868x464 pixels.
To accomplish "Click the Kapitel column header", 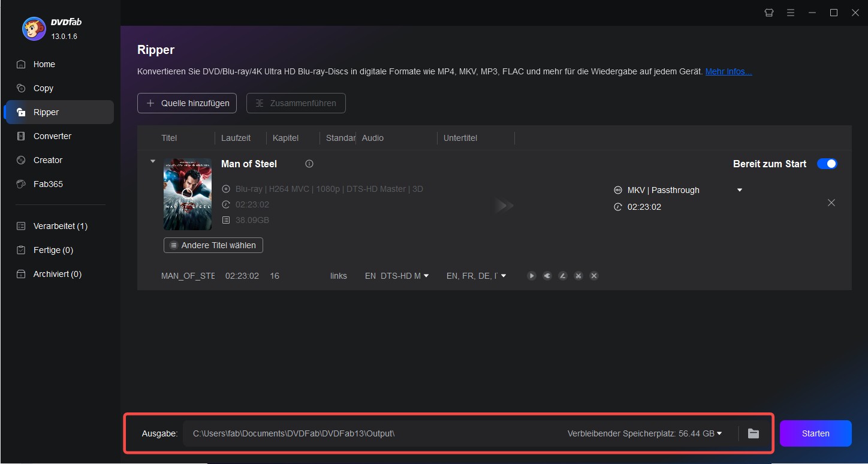I will tap(285, 138).
